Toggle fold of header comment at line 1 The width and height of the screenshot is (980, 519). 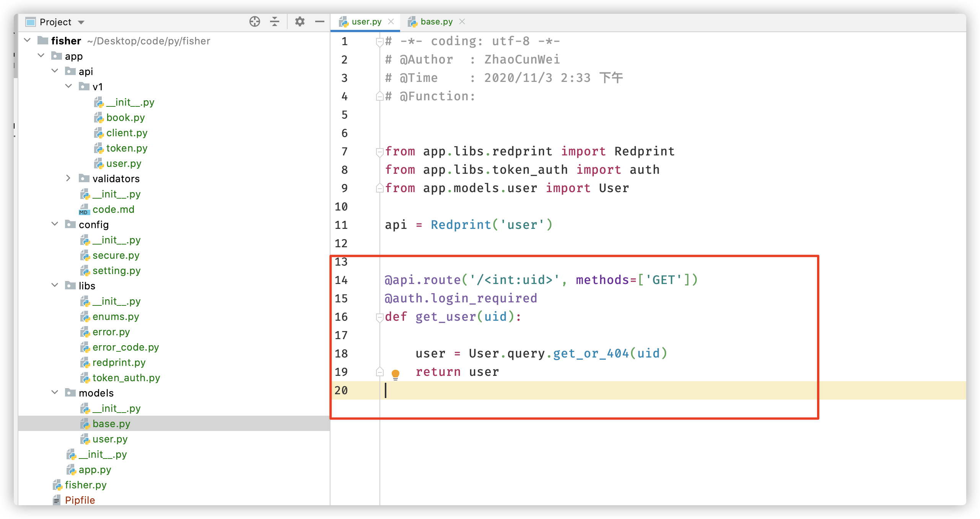[379, 42]
